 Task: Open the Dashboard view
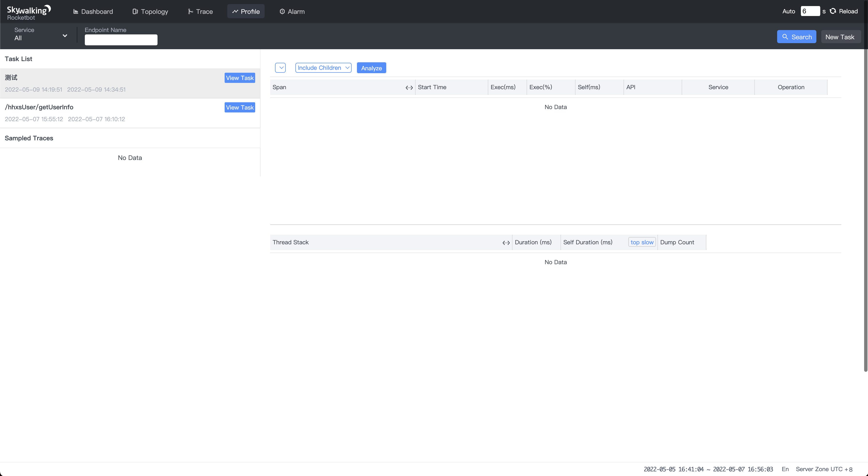click(93, 11)
